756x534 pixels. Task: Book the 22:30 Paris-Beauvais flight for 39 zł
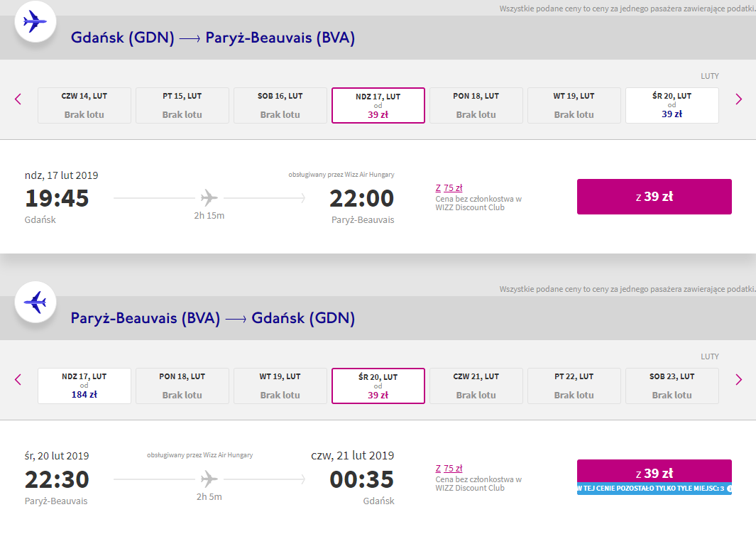pos(654,473)
